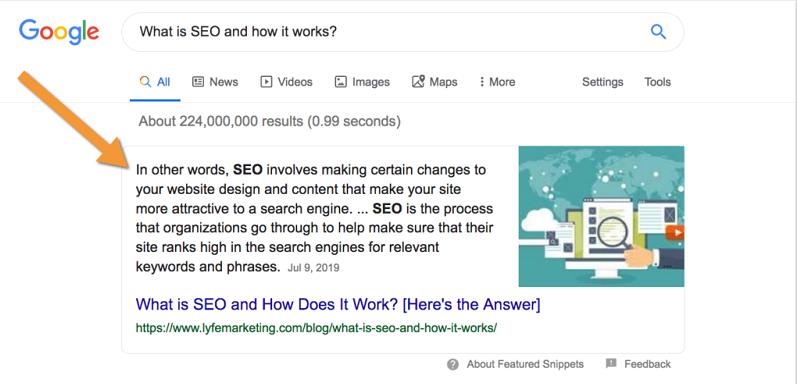Open the More dropdown menu
Image resolution: width=797 pixels, height=384 pixels.
pyautogui.click(x=497, y=82)
